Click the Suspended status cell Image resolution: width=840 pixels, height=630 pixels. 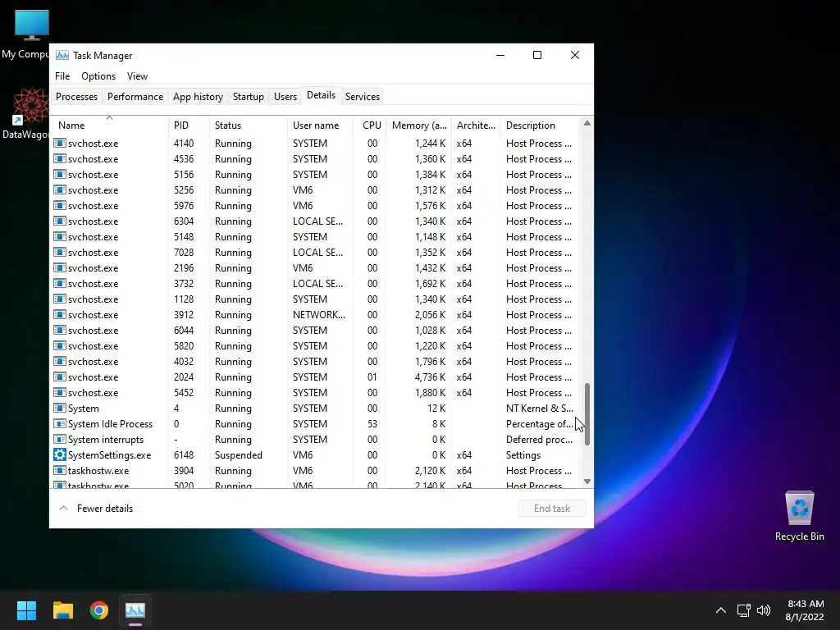pyautogui.click(x=239, y=454)
